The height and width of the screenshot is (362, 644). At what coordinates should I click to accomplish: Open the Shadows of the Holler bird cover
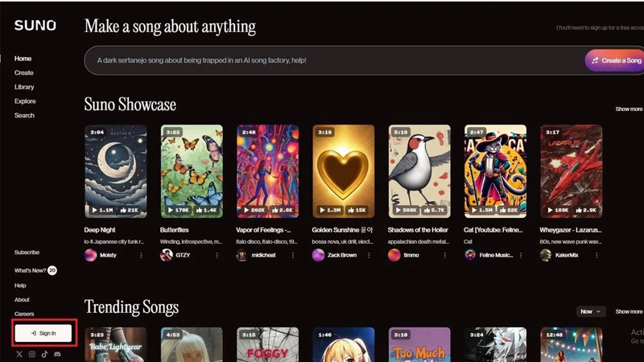point(419,171)
